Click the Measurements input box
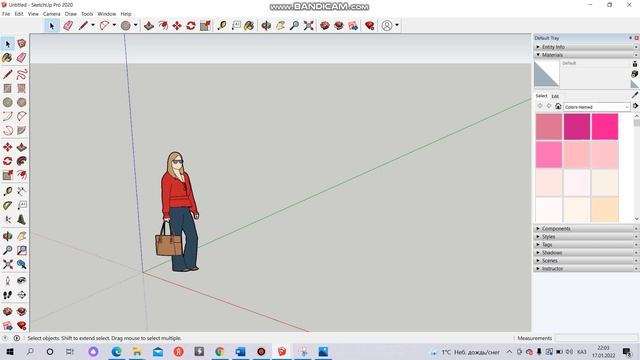Viewport: 640px width, 360px height. 596,338
